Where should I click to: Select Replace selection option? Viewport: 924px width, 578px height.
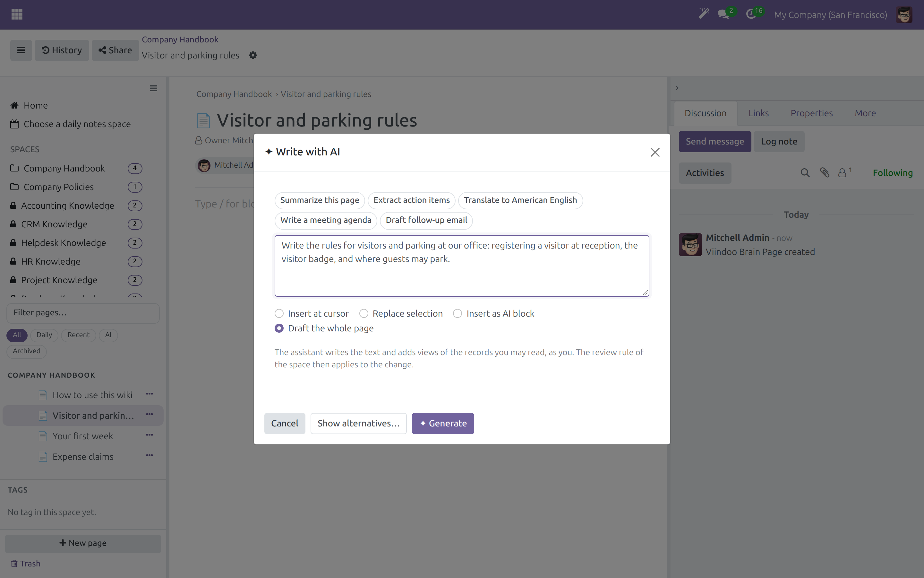(364, 313)
